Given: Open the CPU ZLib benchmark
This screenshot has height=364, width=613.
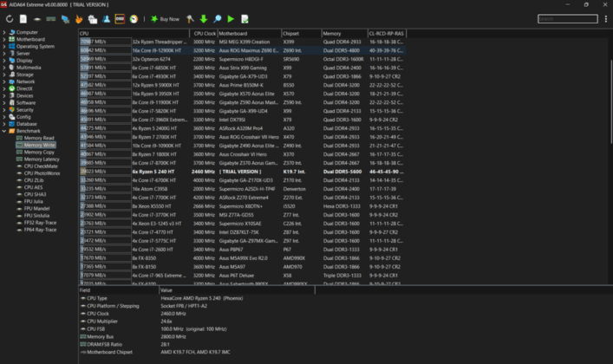Looking at the screenshot, I should tap(34, 180).
